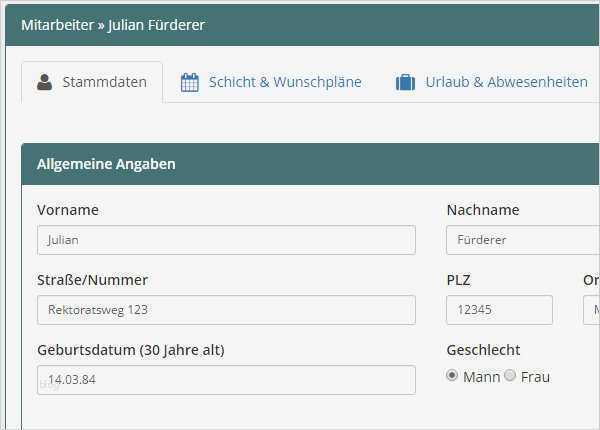The image size is (600, 430).
Task: Click the Straße/Nummer field with Rektoratsweg 123
Action: 226,310
